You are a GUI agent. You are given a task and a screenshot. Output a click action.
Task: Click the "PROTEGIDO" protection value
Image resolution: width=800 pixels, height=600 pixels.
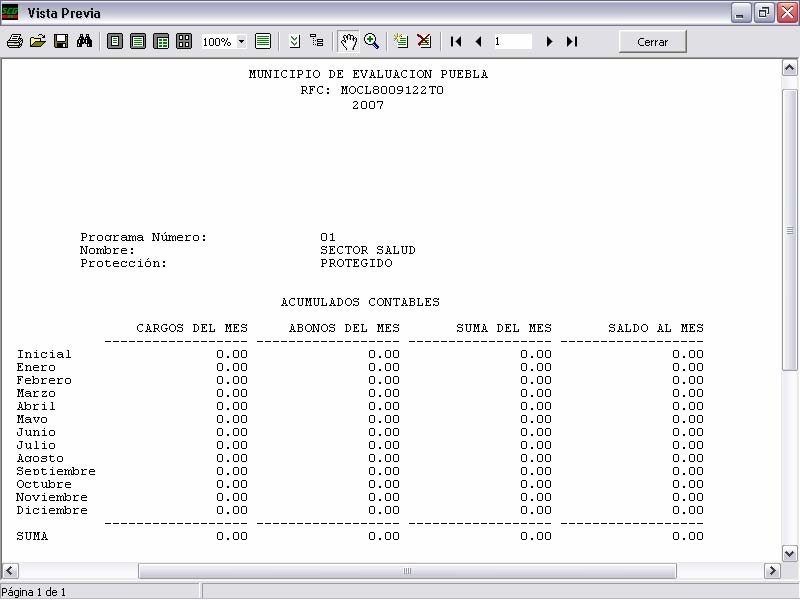(x=356, y=263)
